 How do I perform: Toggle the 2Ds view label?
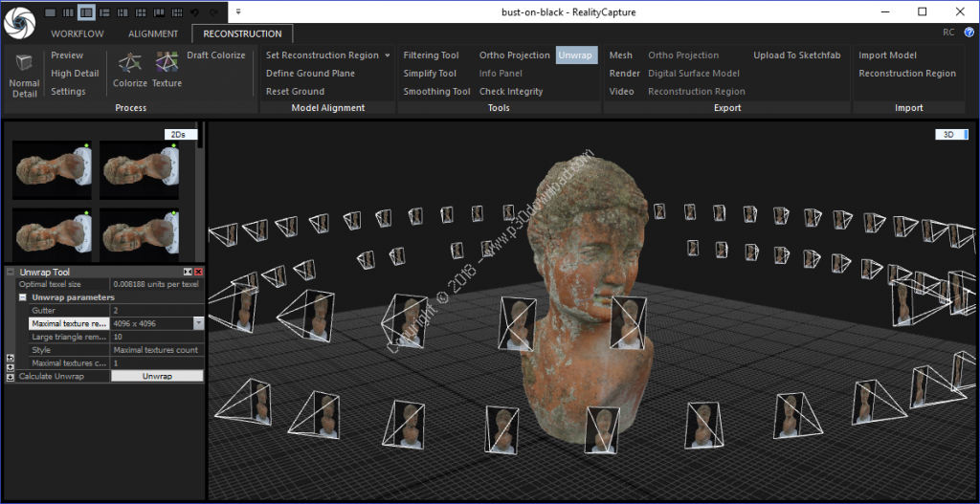pyautogui.click(x=178, y=135)
